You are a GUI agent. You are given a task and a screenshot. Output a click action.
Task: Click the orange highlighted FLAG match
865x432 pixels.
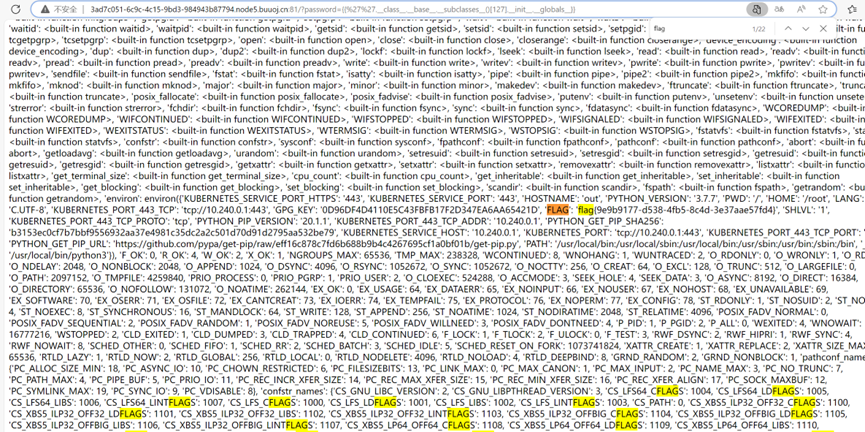pos(559,212)
